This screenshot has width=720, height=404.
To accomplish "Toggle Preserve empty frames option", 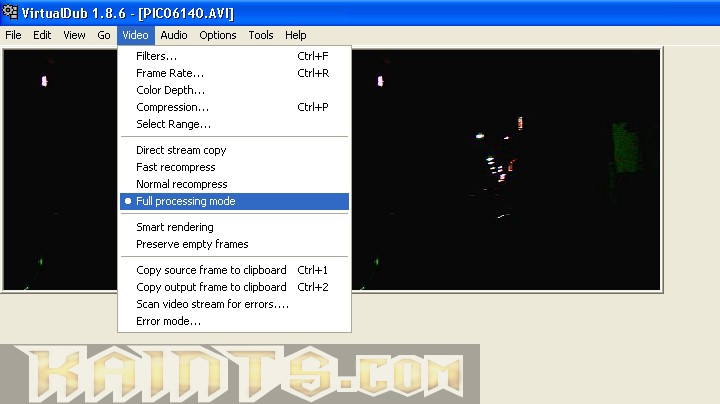I will [x=234, y=244].
